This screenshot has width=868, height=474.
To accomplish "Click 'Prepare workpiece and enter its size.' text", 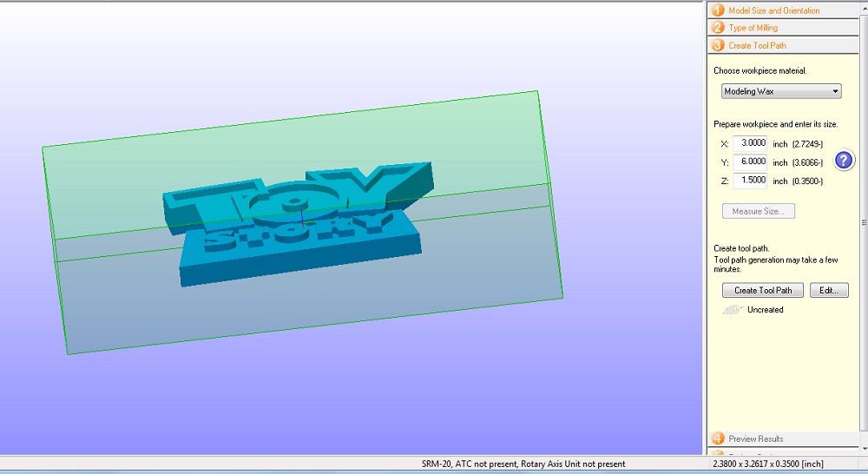I will point(775,124).
